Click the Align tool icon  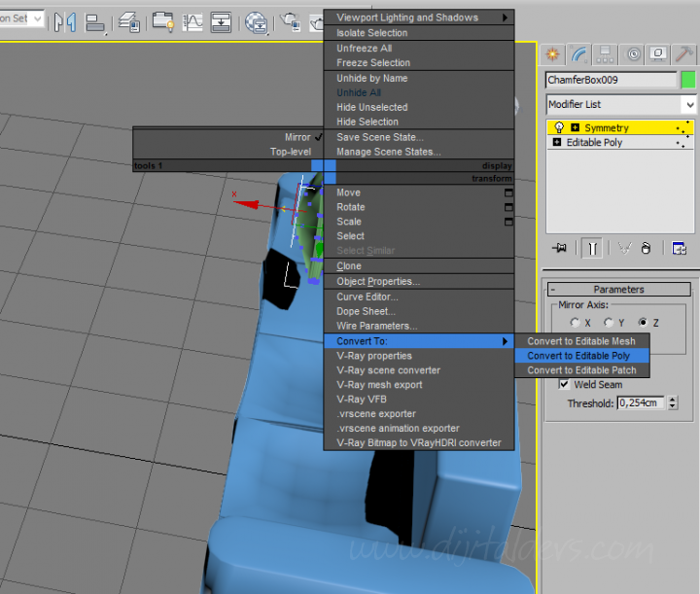[94, 22]
